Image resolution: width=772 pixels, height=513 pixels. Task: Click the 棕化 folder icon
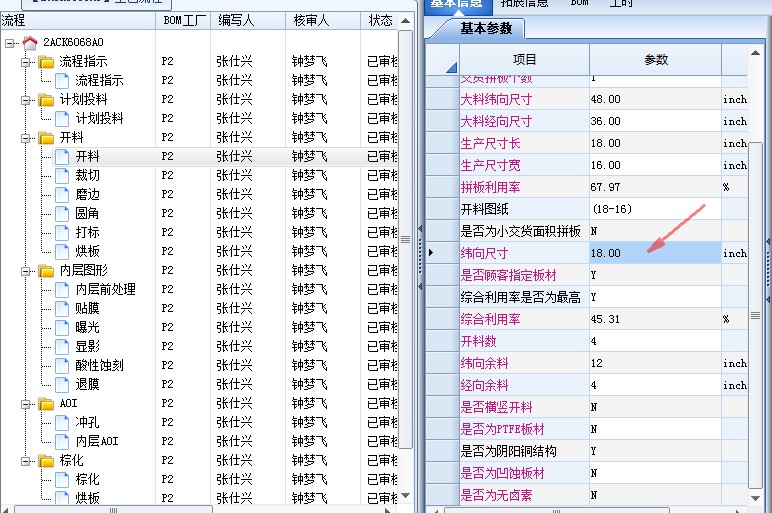click(46, 461)
